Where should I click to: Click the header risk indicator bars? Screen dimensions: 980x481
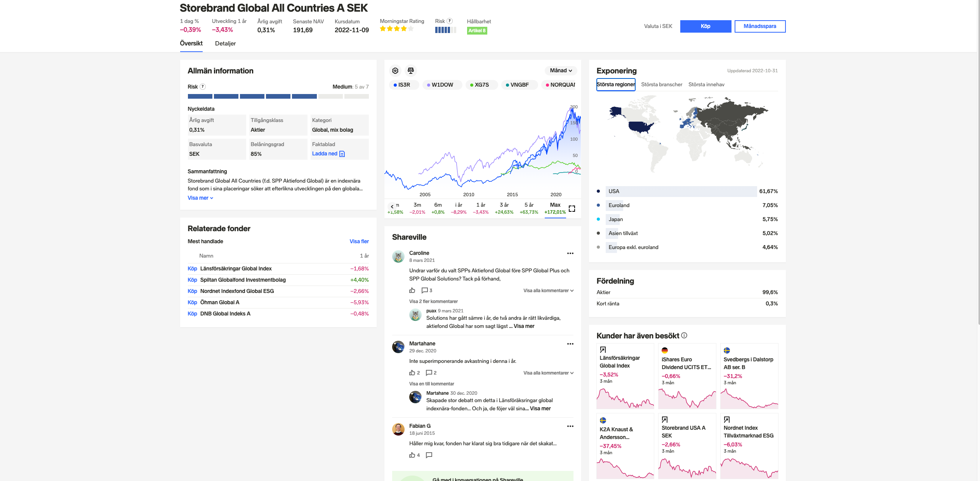coord(445,30)
